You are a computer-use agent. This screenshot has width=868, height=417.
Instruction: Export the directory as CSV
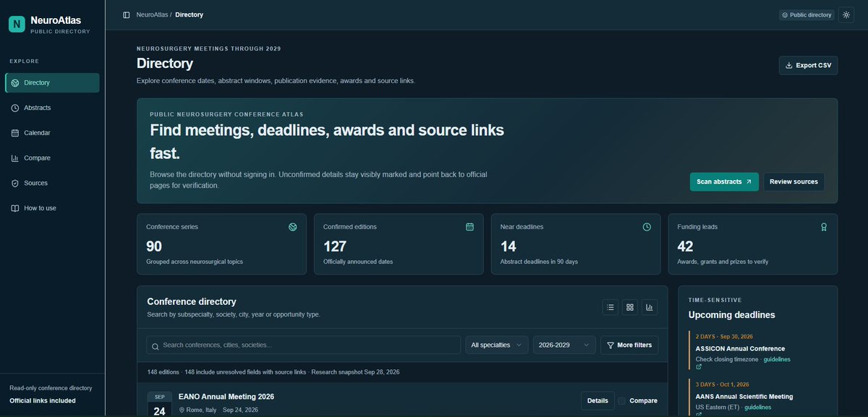click(808, 65)
